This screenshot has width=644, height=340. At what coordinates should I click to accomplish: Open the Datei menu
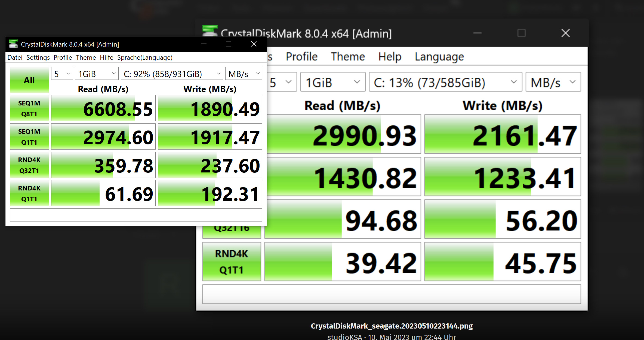(x=15, y=57)
